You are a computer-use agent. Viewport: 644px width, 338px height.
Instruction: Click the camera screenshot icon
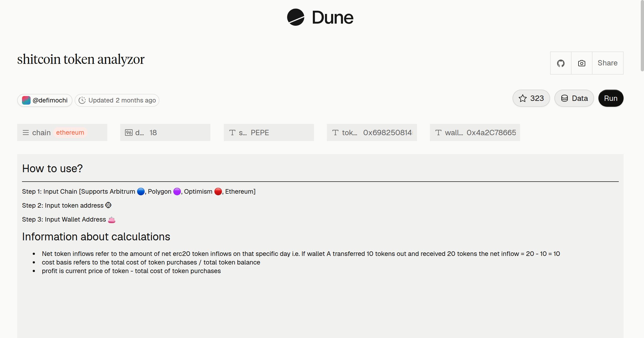coord(581,63)
